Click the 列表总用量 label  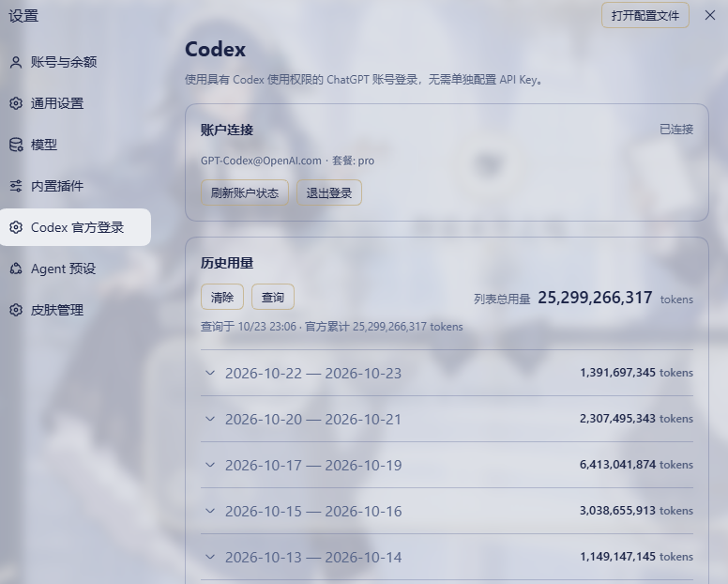coord(502,300)
